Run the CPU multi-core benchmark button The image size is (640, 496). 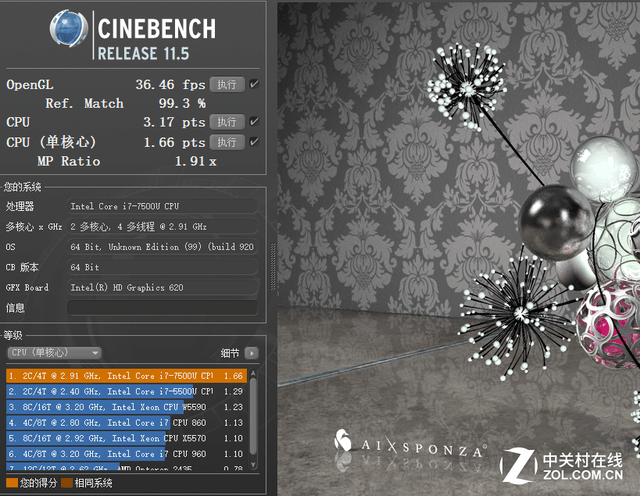point(227,122)
